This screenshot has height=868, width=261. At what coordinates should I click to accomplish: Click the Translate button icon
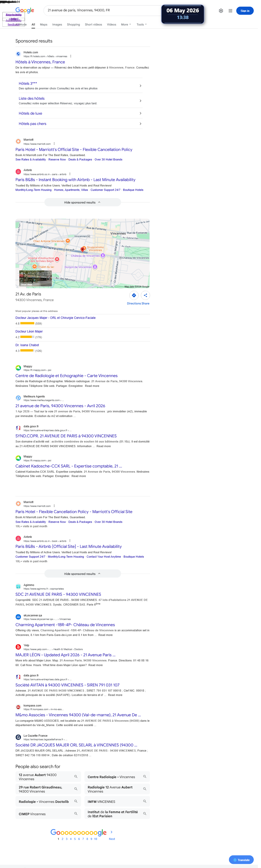[235, 860]
